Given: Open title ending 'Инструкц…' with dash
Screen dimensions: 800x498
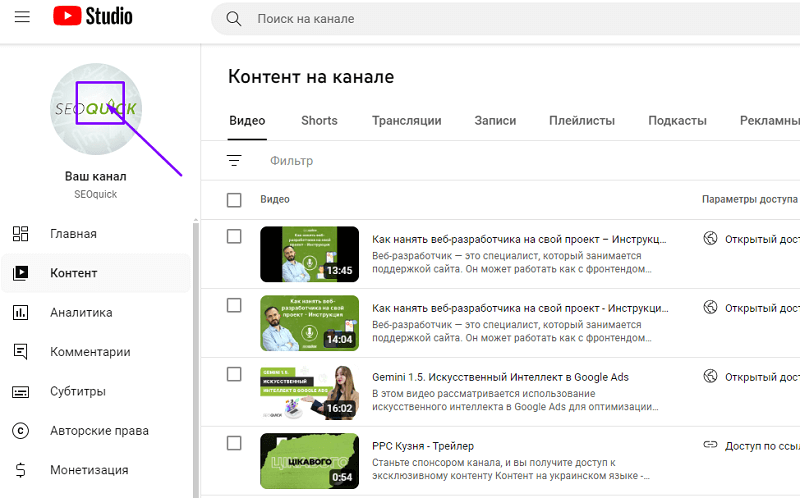Looking at the screenshot, I should 519,239.
